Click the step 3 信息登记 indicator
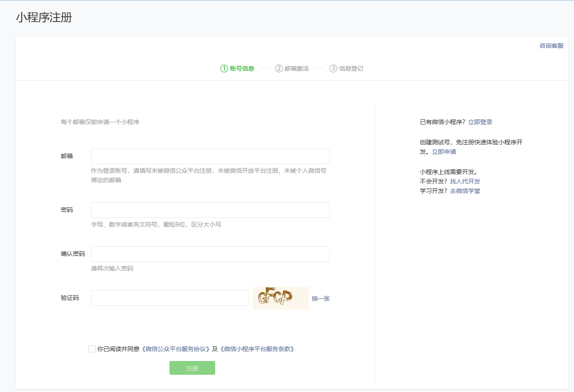The height and width of the screenshot is (392, 574). point(346,68)
